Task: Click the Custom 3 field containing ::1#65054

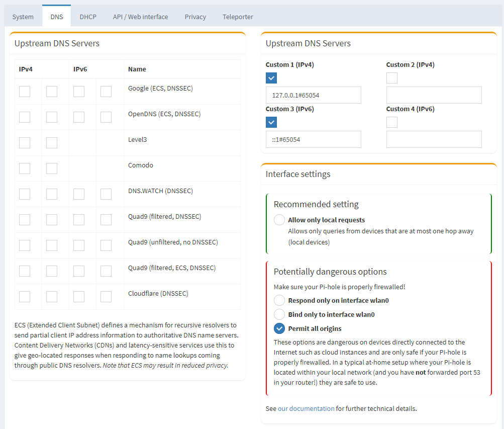Action: pos(314,140)
